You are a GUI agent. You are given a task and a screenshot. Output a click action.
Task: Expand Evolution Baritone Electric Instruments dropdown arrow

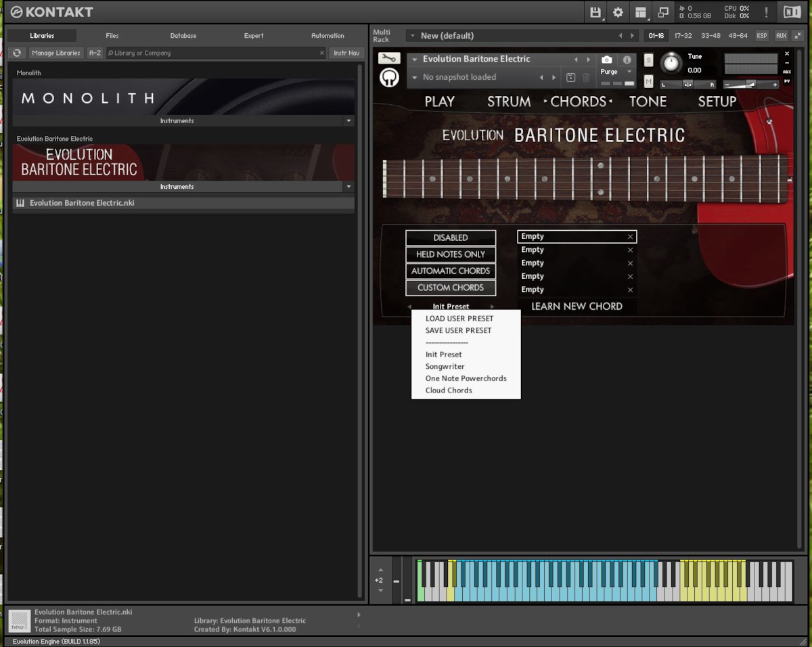pyautogui.click(x=349, y=186)
